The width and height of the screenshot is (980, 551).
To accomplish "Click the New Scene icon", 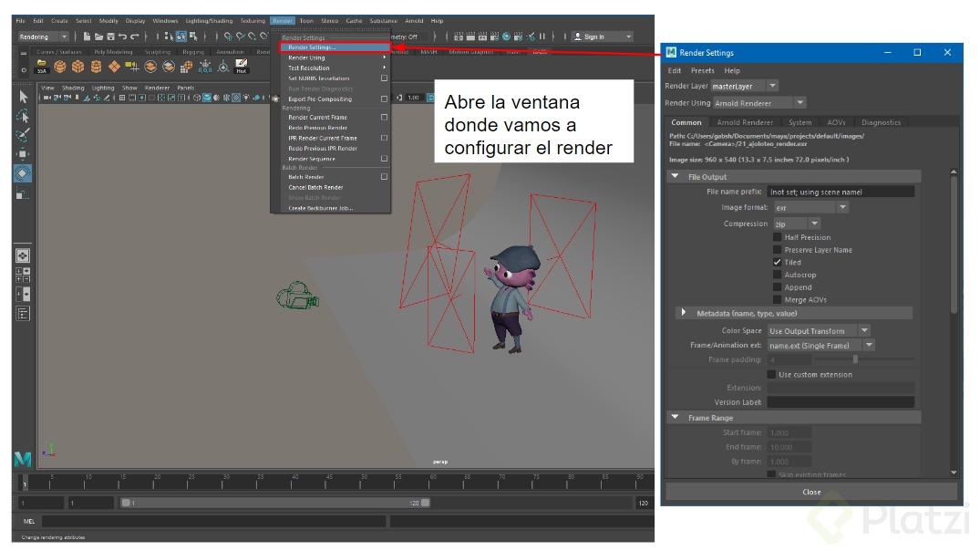I will [87, 36].
